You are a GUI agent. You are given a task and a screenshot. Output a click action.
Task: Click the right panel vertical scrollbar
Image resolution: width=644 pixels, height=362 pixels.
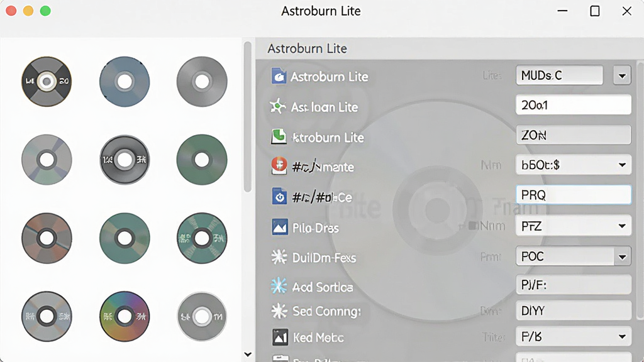[x=640, y=191]
